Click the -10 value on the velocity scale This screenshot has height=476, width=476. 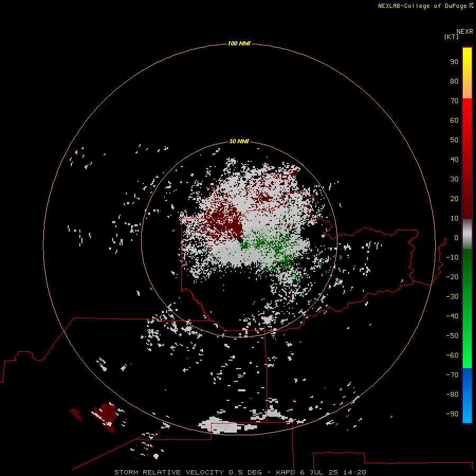452,258
